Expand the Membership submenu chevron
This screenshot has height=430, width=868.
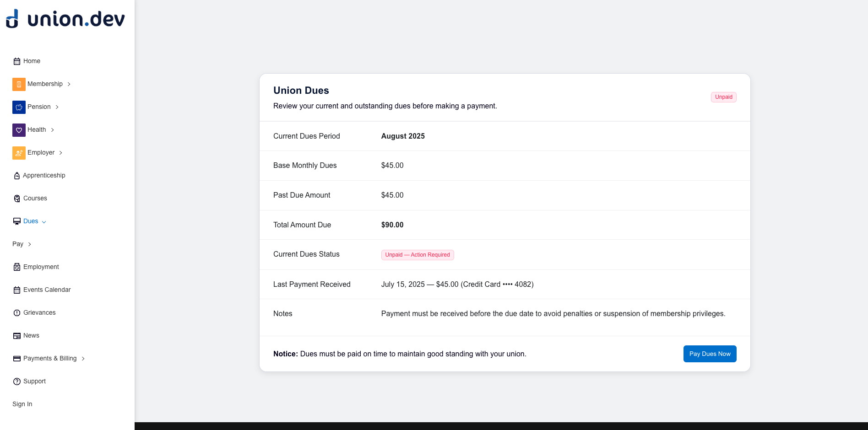(x=69, y=84)
